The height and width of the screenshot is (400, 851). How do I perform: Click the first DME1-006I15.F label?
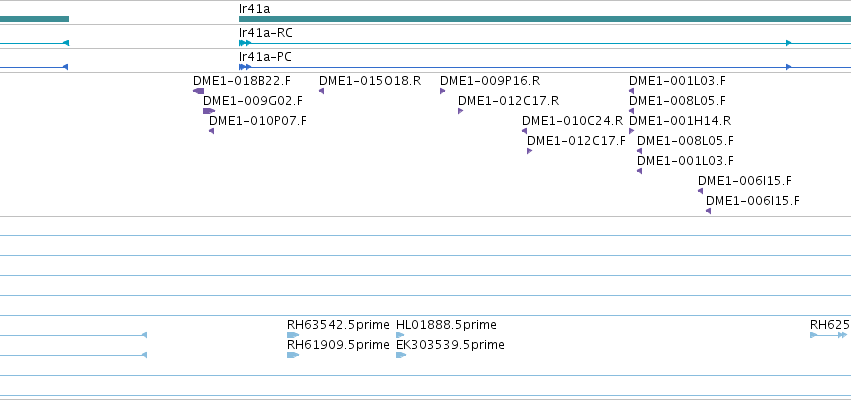(x=745, y=181)
